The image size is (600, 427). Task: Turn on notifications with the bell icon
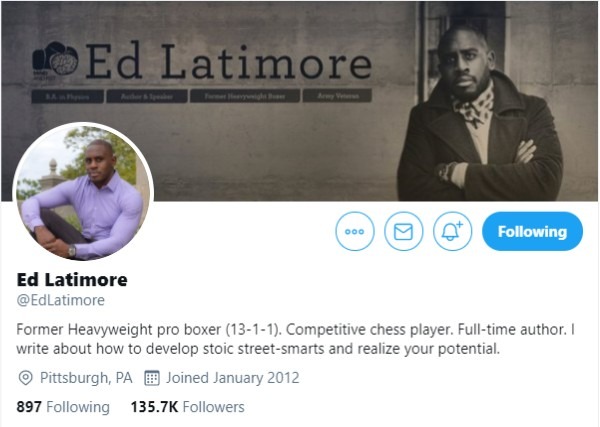(x=452, y=231)
